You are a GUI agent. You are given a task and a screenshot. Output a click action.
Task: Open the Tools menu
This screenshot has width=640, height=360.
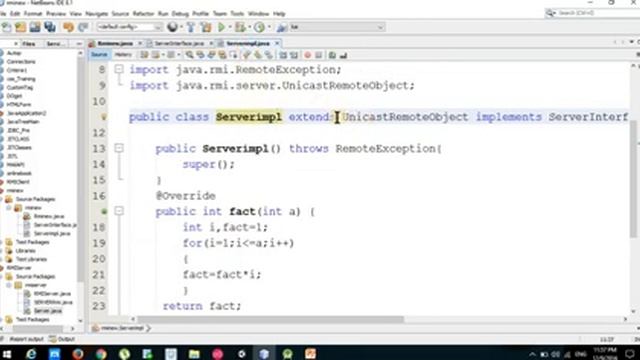pos(237,14)
